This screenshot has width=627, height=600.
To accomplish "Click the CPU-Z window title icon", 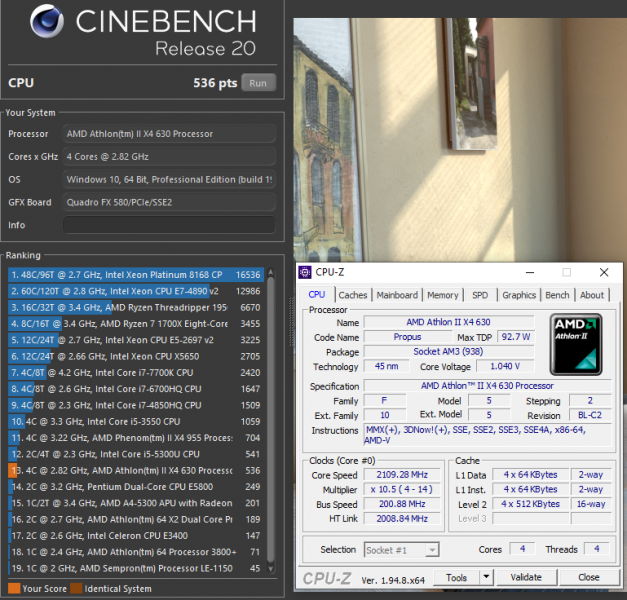I will (305, 272).
